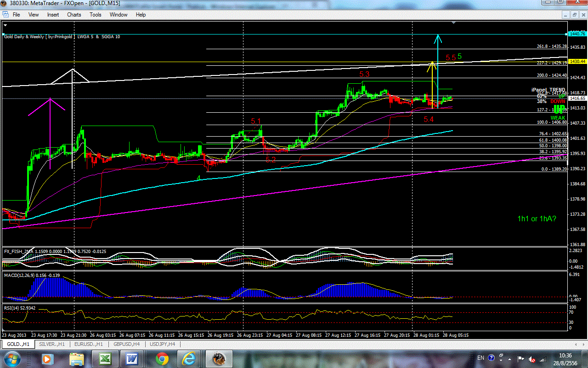
Task: Click the '50.0 - 1398.00' Fibonacci label
Action: [553, 146]
